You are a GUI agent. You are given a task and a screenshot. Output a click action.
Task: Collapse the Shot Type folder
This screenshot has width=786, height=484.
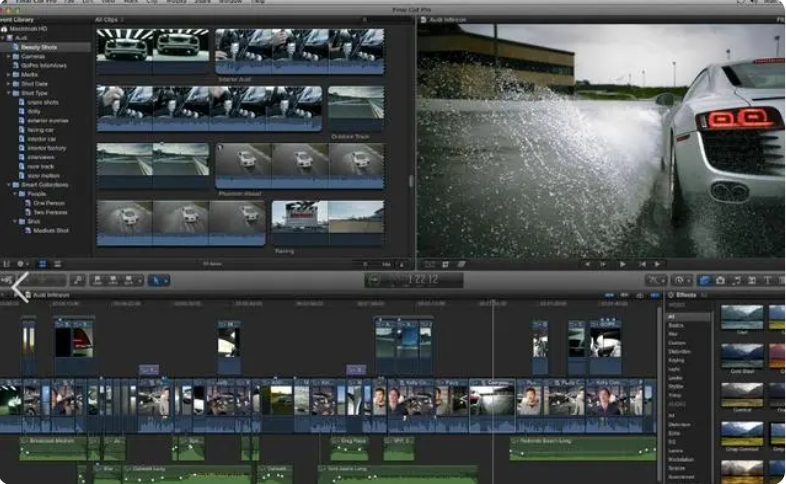9,93
